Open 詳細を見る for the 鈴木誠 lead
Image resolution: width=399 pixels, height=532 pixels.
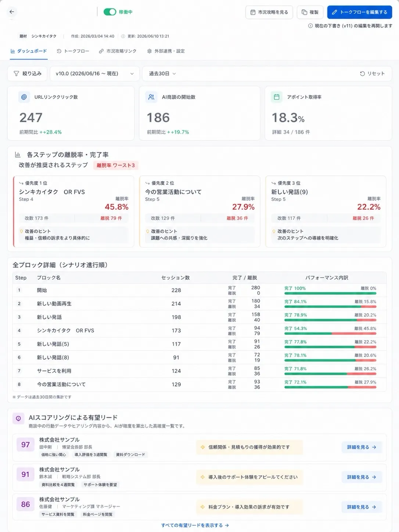(362, 477)
